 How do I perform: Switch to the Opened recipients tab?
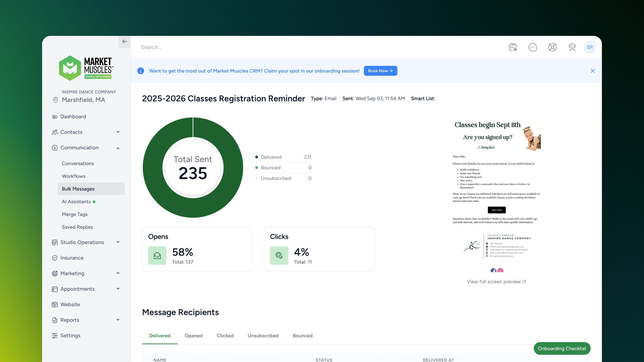point(193,336)
